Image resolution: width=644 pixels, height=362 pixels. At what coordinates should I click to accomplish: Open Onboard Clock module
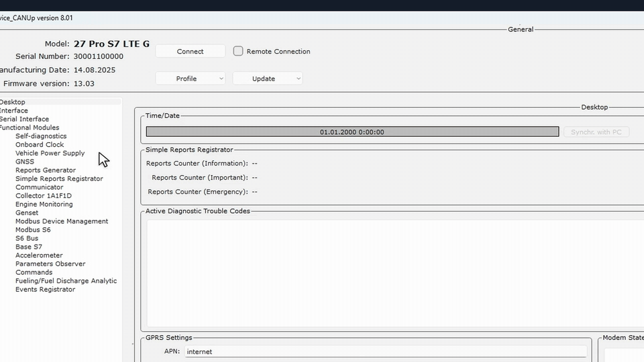(40, 145)
